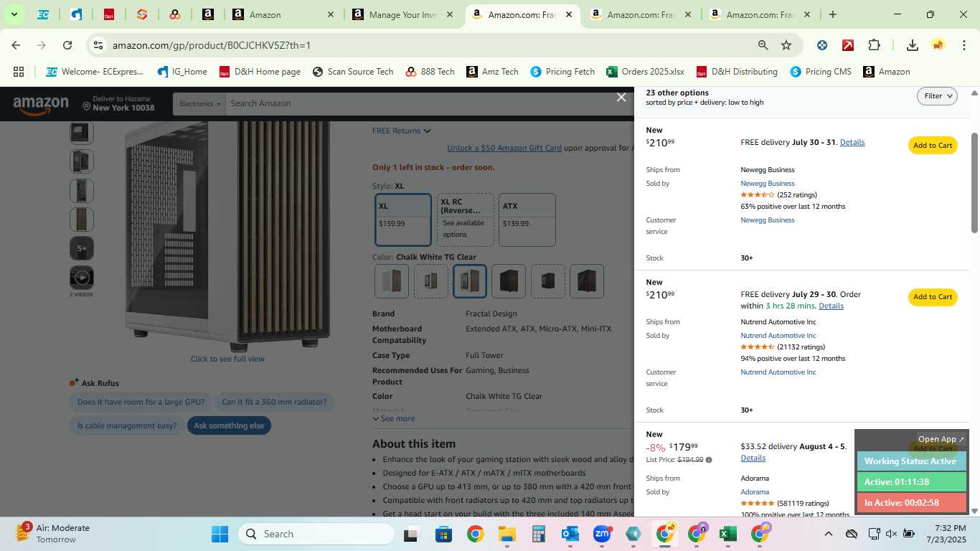Choose the last black color swatch
Screen dimensions: 980x551
(x=586, y=281)
